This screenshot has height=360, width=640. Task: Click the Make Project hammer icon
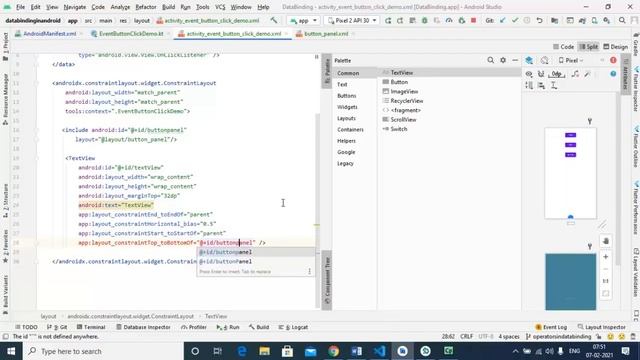pos(274,20)
